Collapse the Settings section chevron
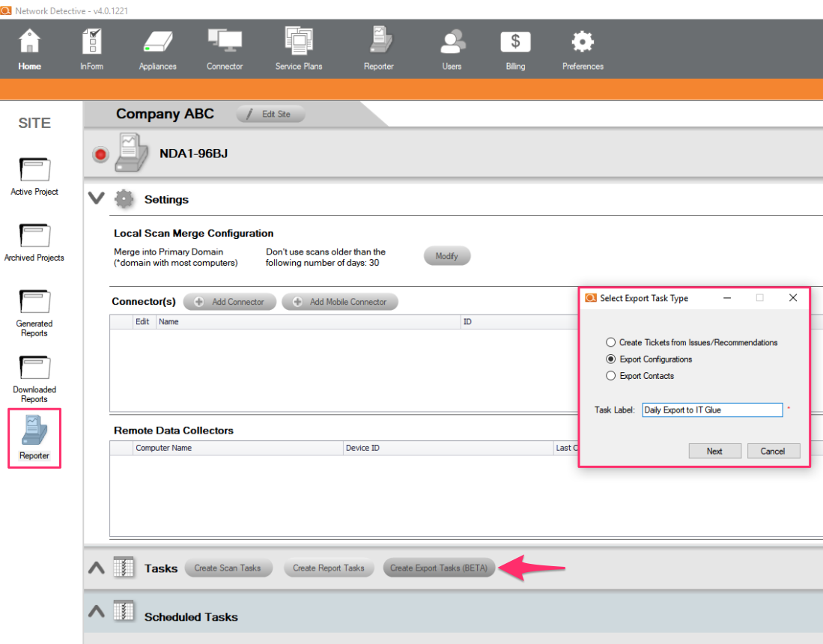The image size is (823, 644). [96, 199]
